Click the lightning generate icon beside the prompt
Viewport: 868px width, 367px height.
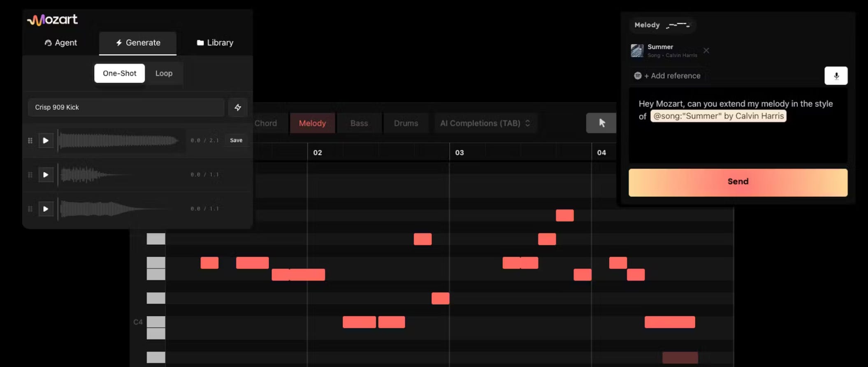click(238, 107)
